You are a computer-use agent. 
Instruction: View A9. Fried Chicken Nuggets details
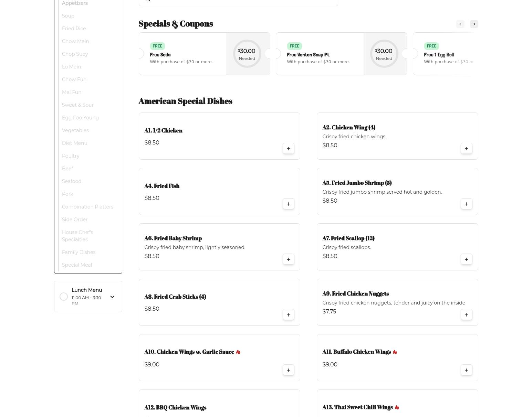pyautogui.click(x=355, y=294)
